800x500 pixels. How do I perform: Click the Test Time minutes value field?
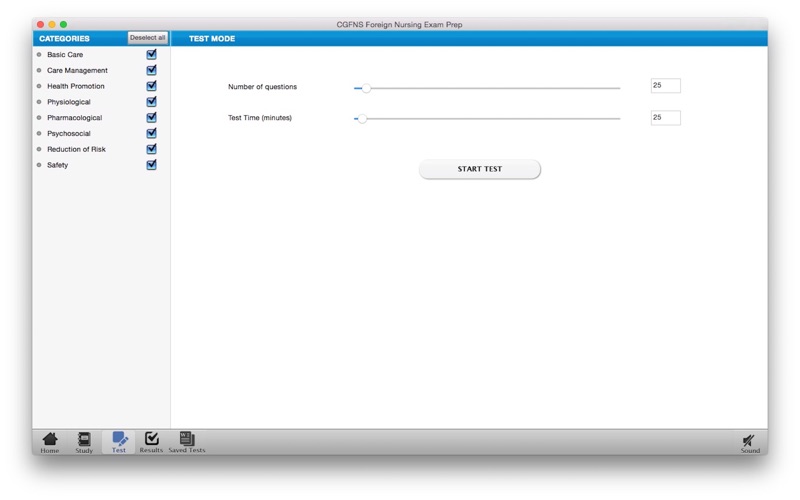665,118
